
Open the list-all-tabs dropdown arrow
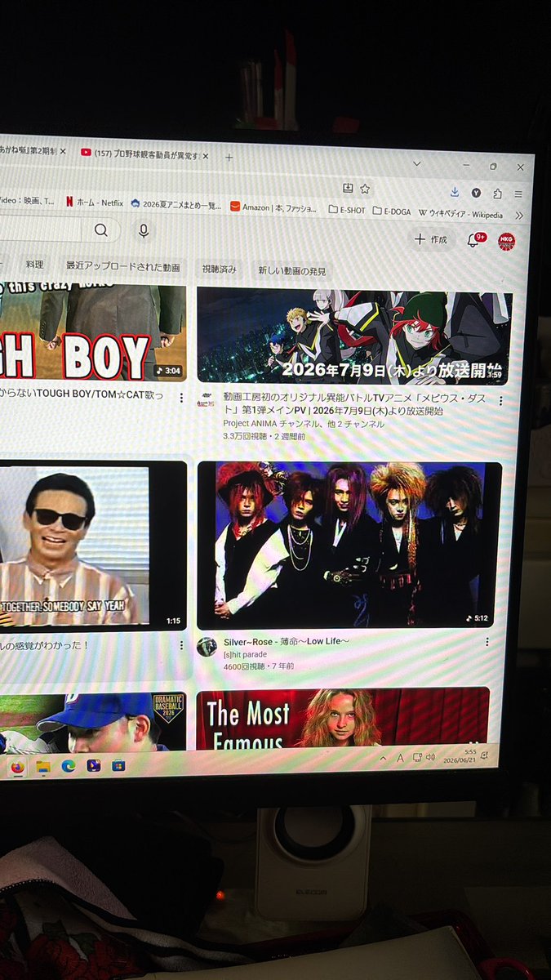(417, 164)
